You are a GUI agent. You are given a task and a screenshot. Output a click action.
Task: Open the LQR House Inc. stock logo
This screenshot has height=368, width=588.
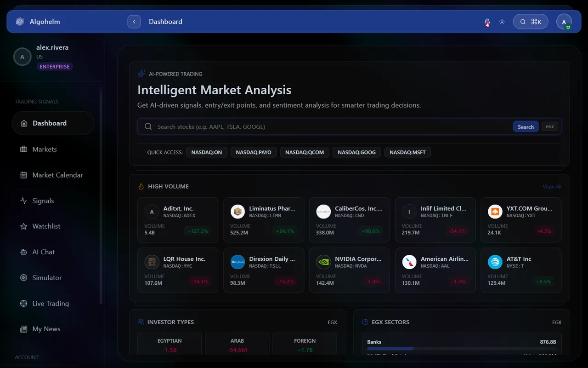[152, 262]
